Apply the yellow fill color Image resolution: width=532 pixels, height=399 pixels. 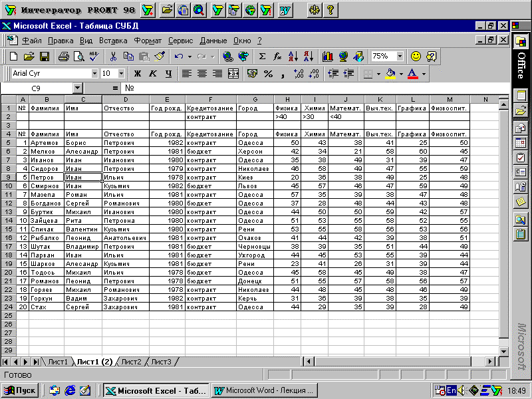click(x=390, y=74)
